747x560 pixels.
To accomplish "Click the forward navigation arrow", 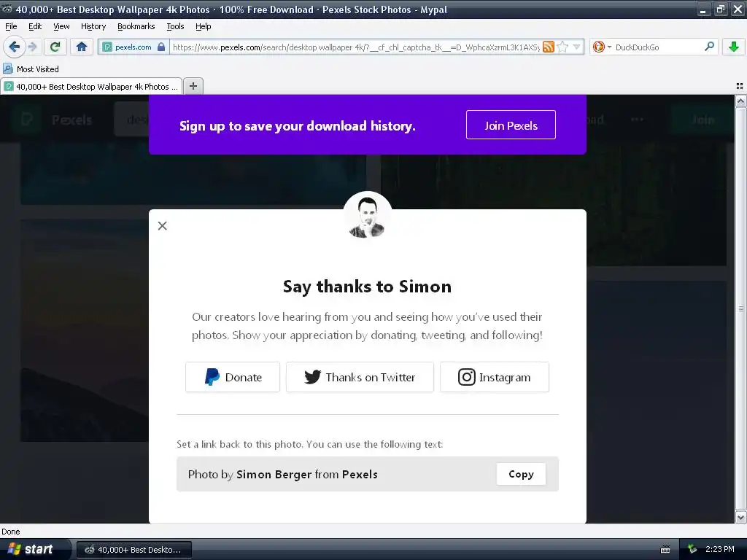I will pos(32,47).
